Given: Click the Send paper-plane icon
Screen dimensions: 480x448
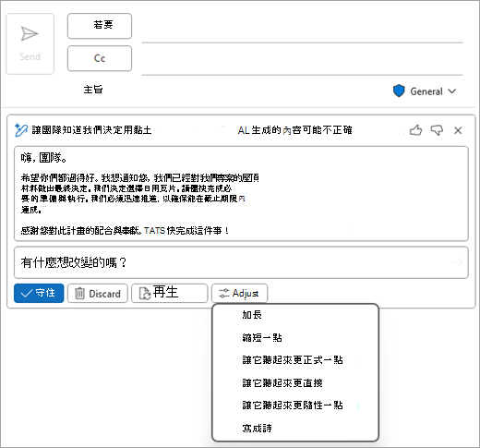Looking at the screenshot, I should (30, 34).
